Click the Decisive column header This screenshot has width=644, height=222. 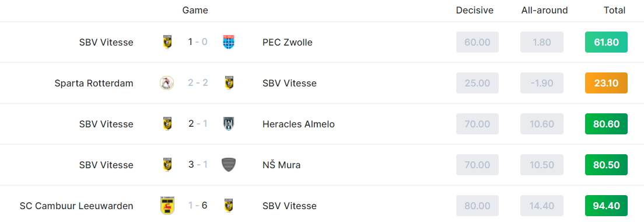click(x=475, y=11)
